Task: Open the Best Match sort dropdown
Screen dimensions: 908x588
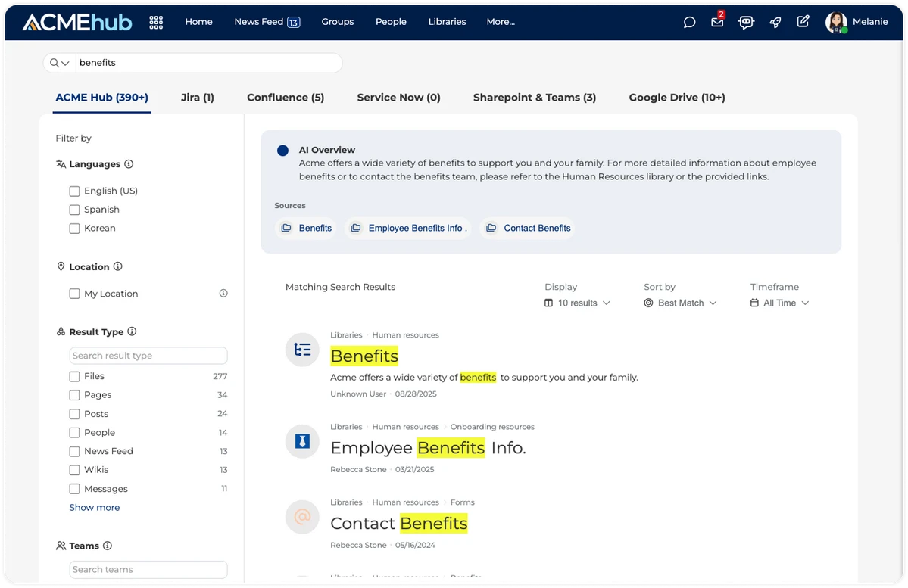Action: (x=680, y=303)
